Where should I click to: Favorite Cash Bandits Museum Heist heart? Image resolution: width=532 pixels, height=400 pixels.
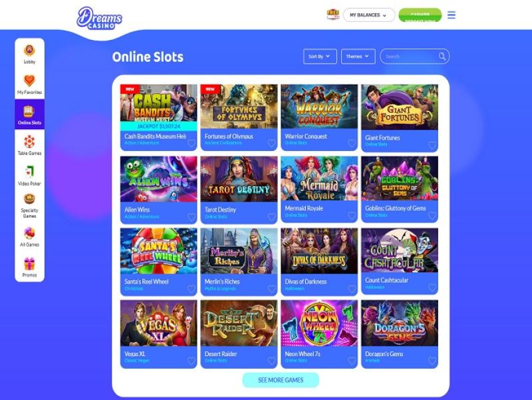(192, 143)
